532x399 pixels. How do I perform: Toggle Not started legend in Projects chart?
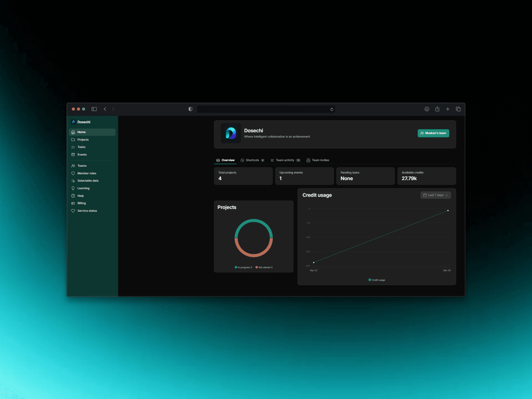click(x=264, y=267)
